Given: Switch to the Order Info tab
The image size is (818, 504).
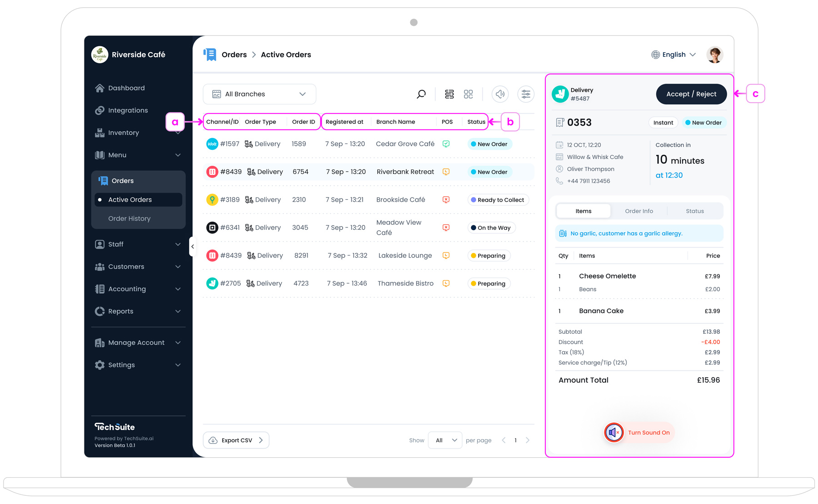Looking at the screenshot, I should pos(638,211).
